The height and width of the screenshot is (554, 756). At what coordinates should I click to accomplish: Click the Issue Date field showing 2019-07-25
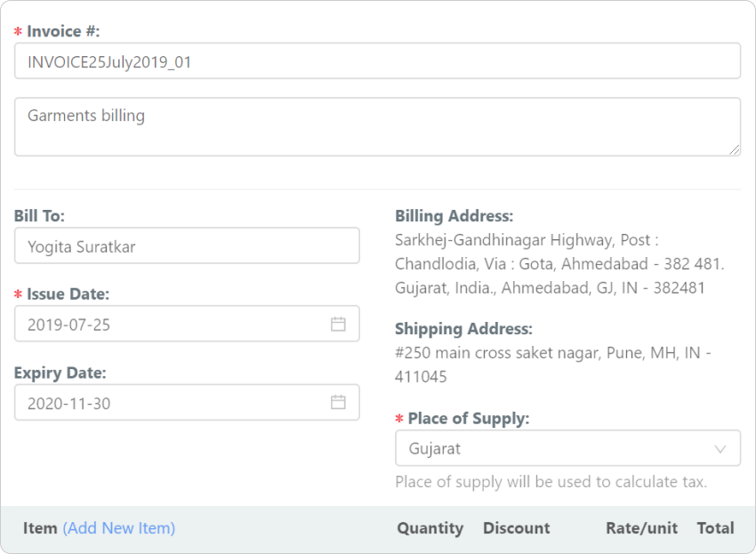(x=169, y=325)
